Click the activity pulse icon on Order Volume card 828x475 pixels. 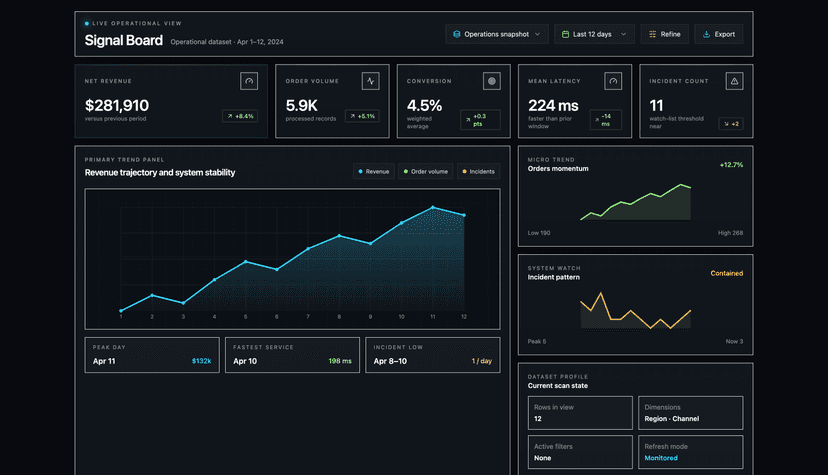(x=371, y=81)
